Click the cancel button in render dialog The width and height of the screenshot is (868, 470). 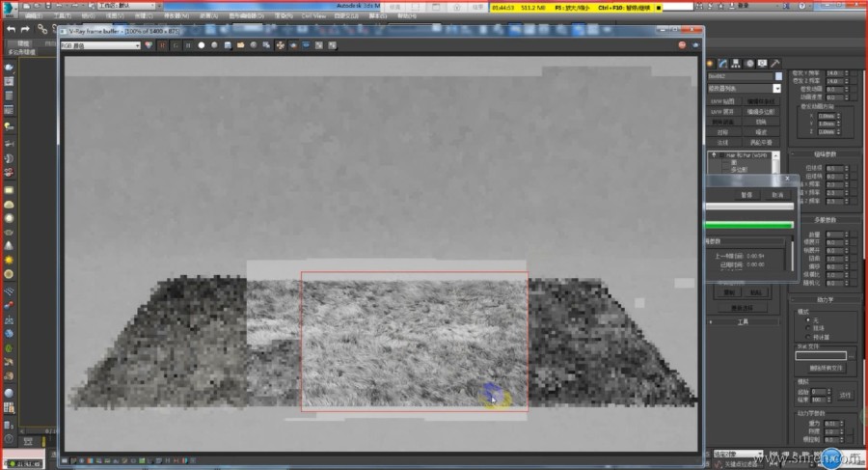click(776, 194)
